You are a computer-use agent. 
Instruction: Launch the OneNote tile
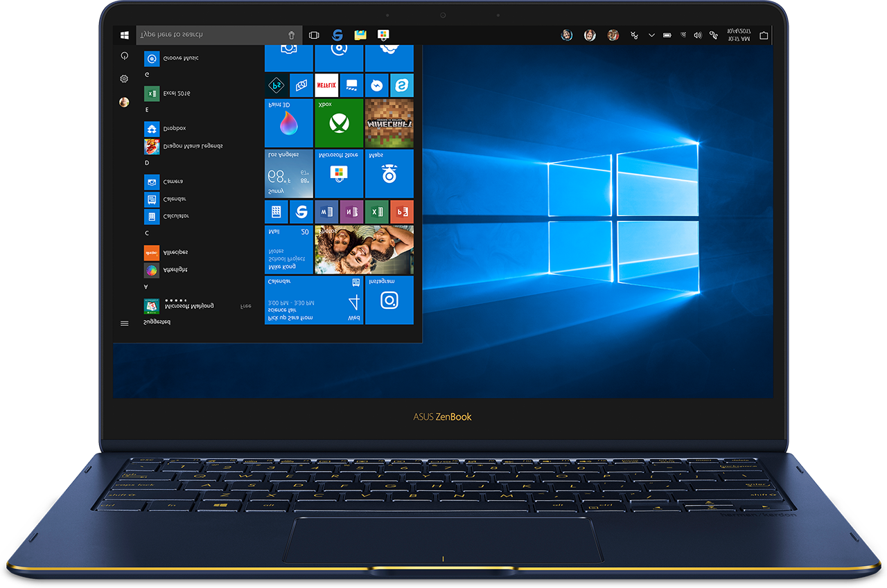pos(351,212)
